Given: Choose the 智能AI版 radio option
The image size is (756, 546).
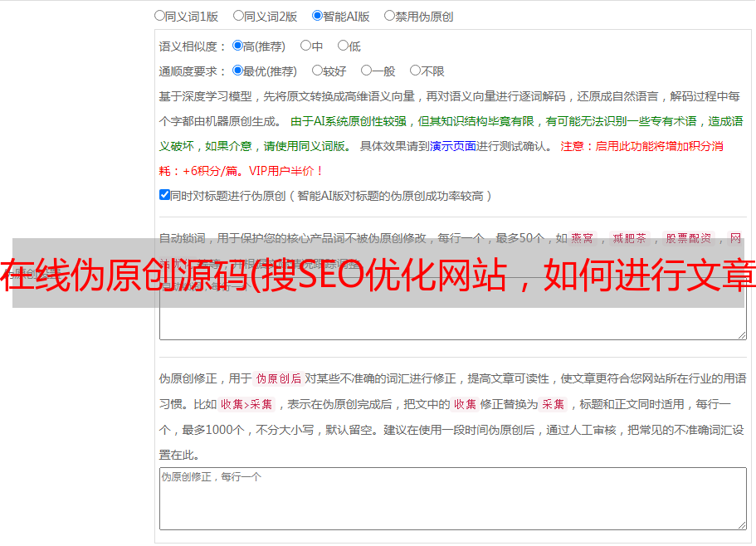Looking at the screenshot, I should click(x=317, y=16).
